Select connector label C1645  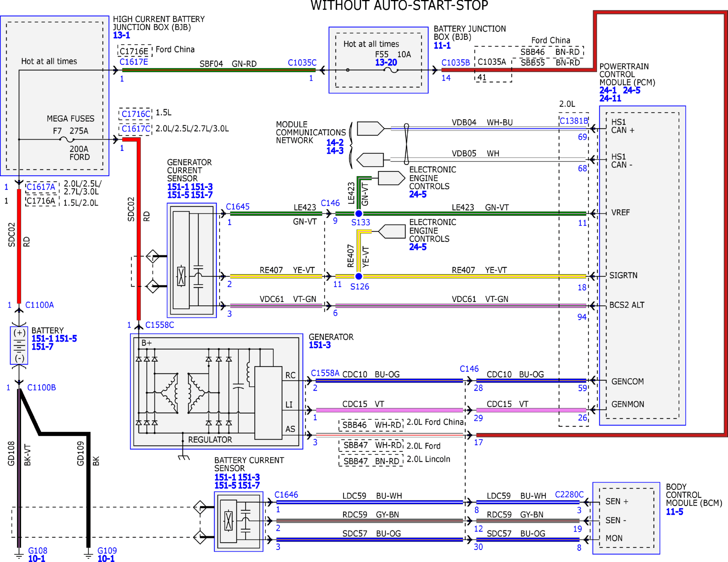238,207
